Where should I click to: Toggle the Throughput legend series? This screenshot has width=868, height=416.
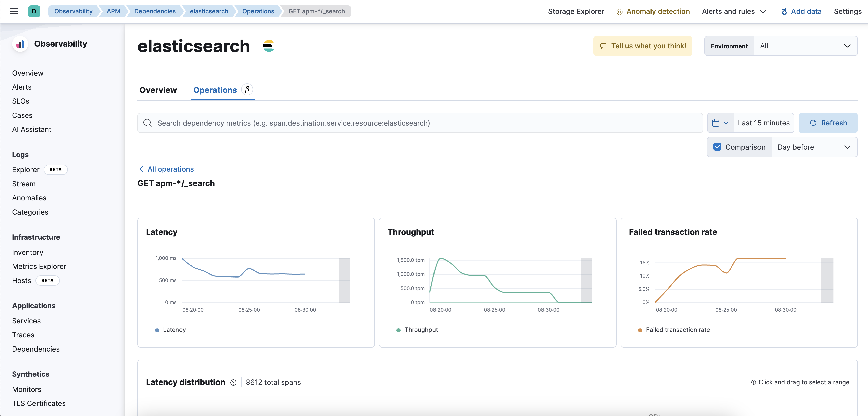(417, 330)
